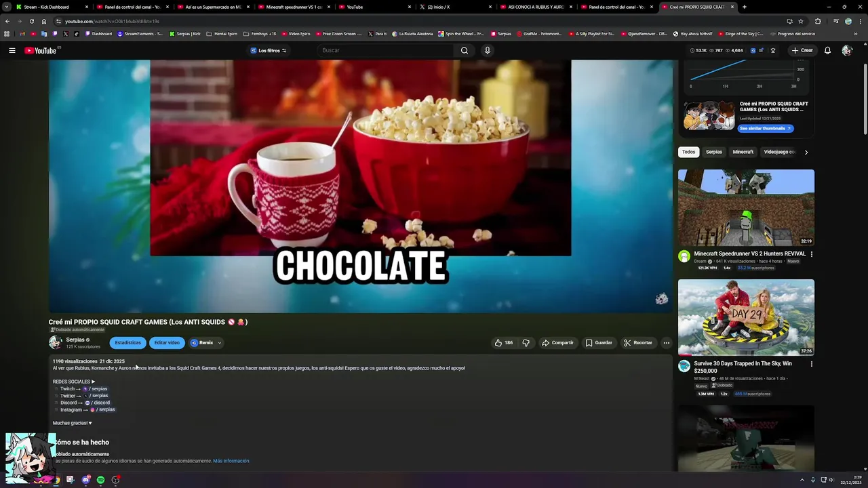The width and height of the screenshot is (868, 488).
Task: Switch to Stream - Kick Dashboard tab
Action: [x=52, y=7]
